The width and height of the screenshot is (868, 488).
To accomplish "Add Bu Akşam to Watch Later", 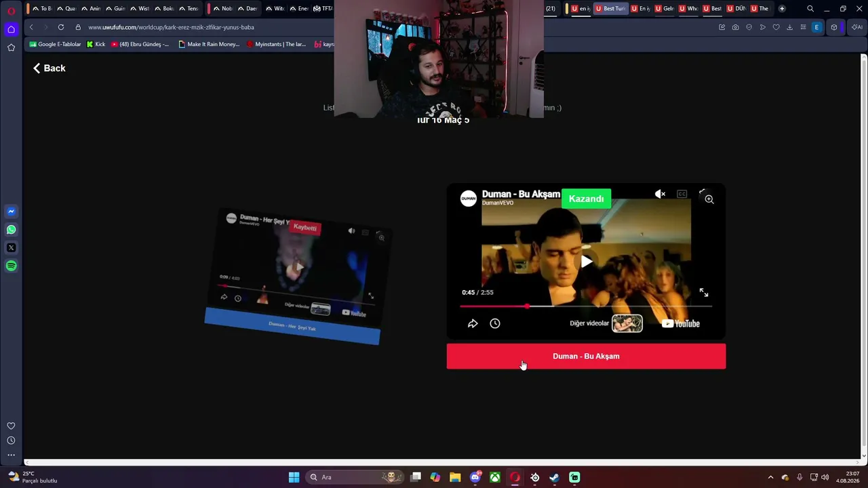I will pyautogui.click(x=495, y=323).
